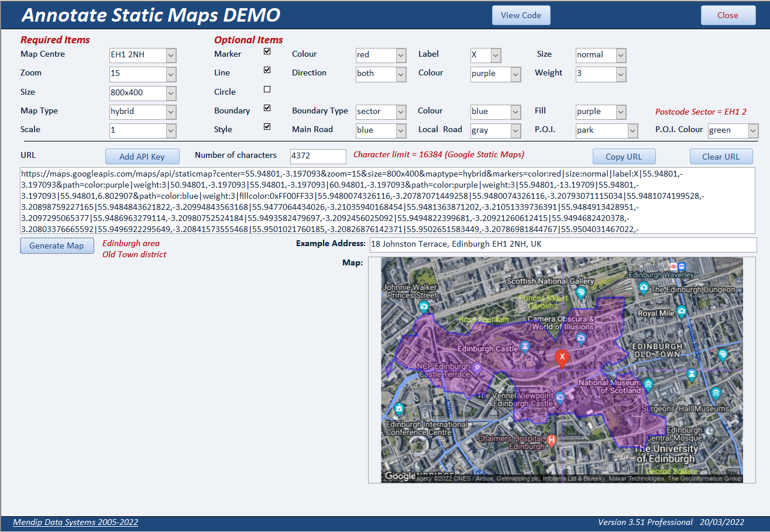Open the line Weight dropdown
The image size is (770, 532).
(x=621, y=74)
